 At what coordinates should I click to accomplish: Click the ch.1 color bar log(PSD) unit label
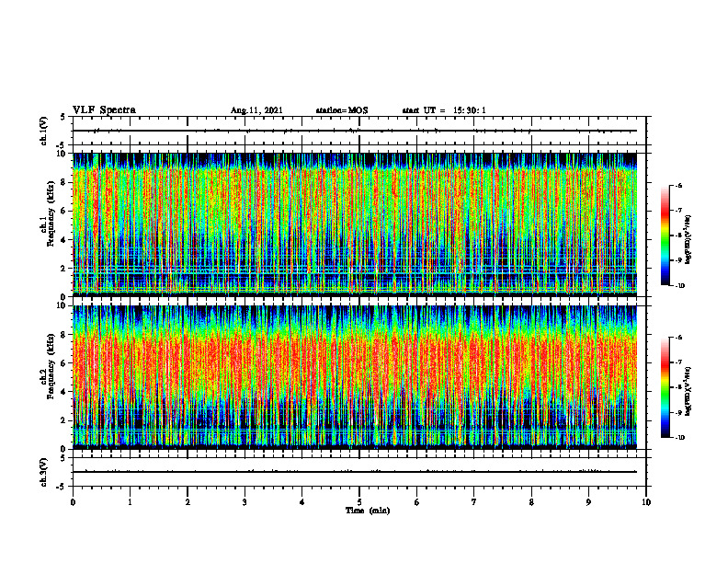click(x=688, y=240)
